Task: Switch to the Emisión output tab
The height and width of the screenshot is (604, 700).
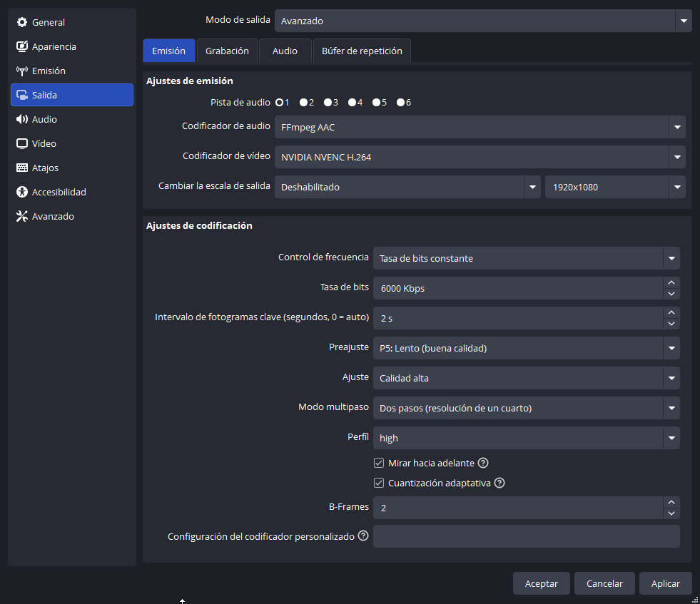Action: [x=168, y=51]
